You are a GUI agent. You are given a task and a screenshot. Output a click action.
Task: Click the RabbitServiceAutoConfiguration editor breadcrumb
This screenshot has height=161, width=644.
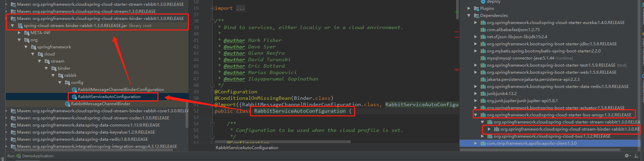[247, 148]
